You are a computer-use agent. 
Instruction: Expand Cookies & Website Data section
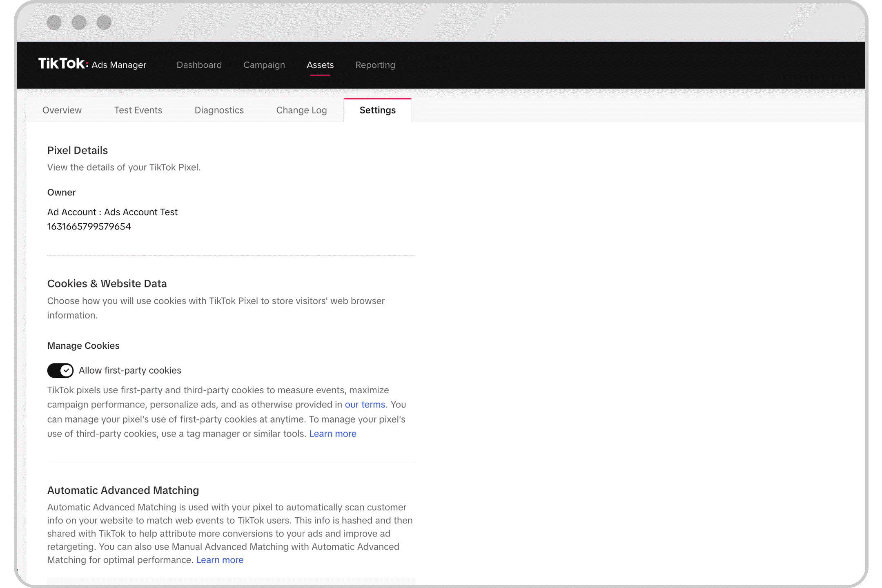click(107, 283)
